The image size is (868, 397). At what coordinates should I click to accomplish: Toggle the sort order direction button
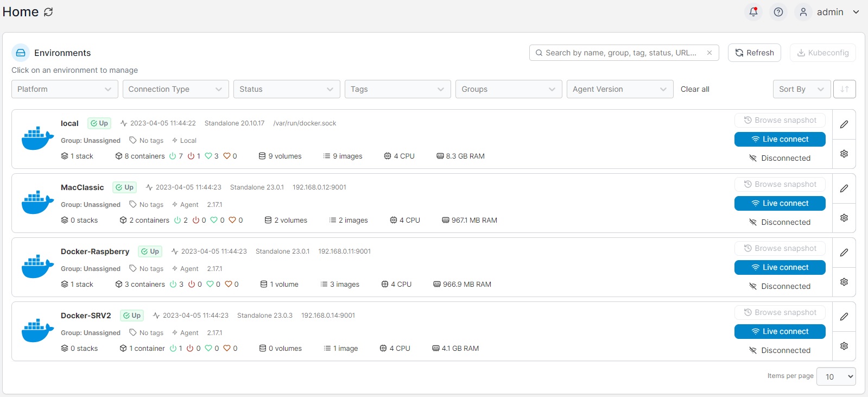coord(845,89)
